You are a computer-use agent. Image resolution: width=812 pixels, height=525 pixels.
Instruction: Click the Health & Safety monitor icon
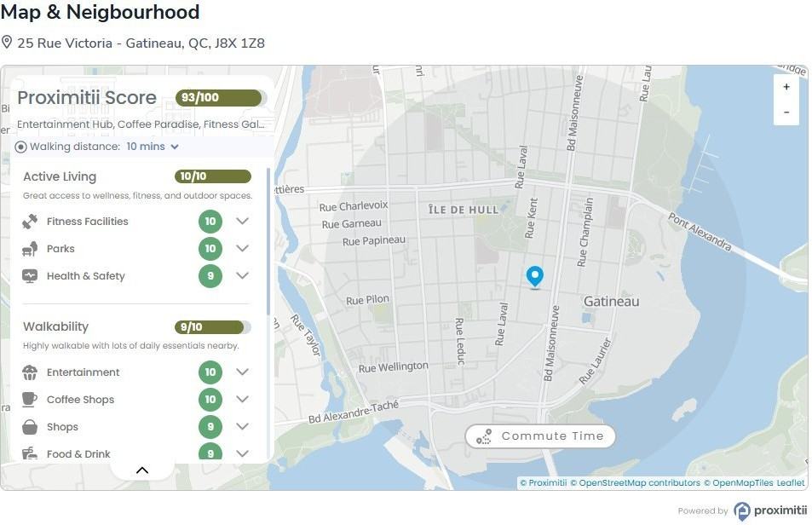click(x=30, y=276)
